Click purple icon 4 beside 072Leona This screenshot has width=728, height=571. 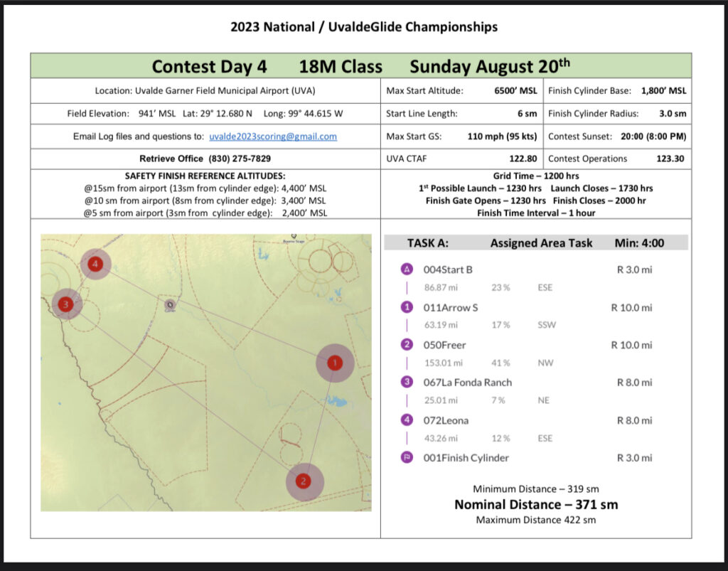pos(407,420)
